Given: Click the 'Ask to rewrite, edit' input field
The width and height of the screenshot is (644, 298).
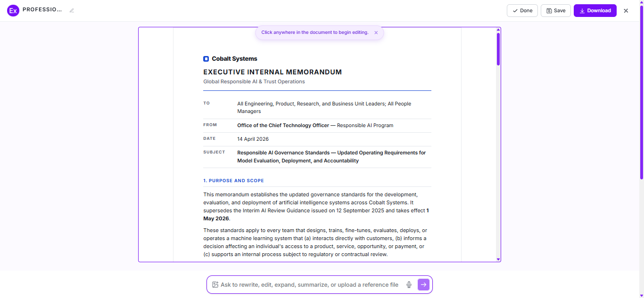Looking at the screenshot, I should [309, 284].
